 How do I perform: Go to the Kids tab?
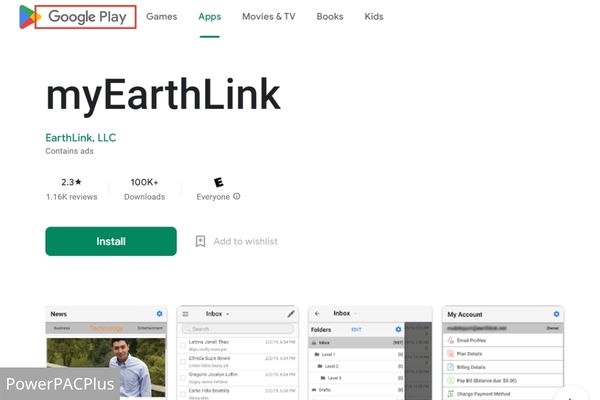[374, 16]
